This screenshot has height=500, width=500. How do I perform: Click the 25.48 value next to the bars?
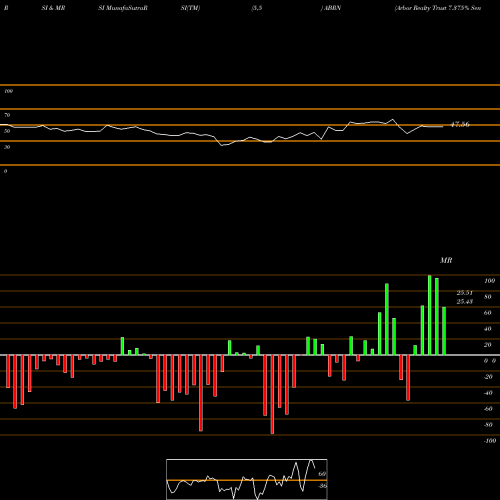point(465,301)
